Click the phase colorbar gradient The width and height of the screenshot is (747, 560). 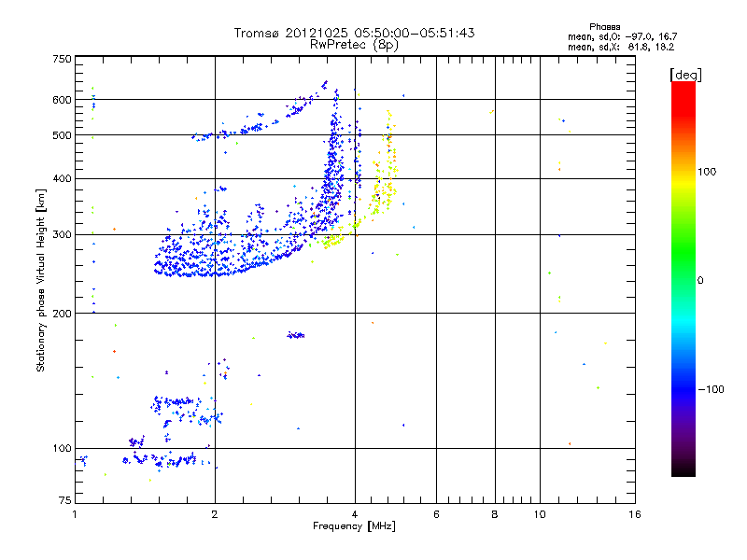pos(684,278)
